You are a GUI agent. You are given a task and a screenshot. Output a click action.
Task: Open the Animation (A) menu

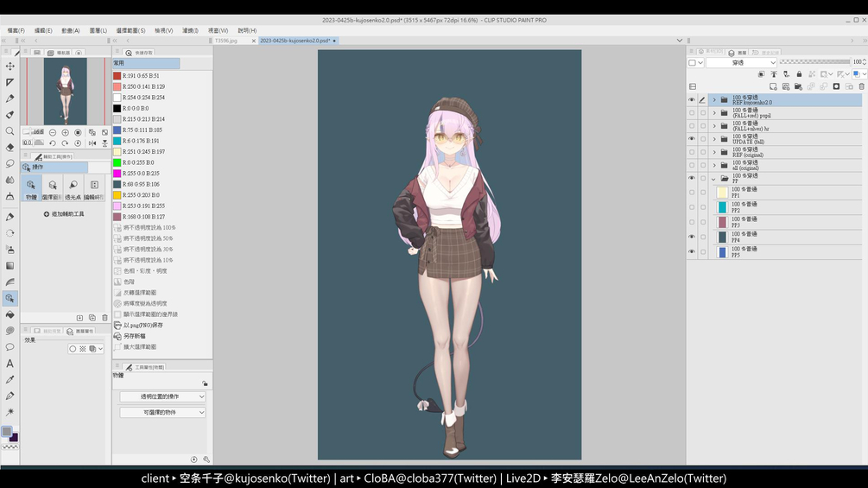pyautogui.click(x=70, y=30)
